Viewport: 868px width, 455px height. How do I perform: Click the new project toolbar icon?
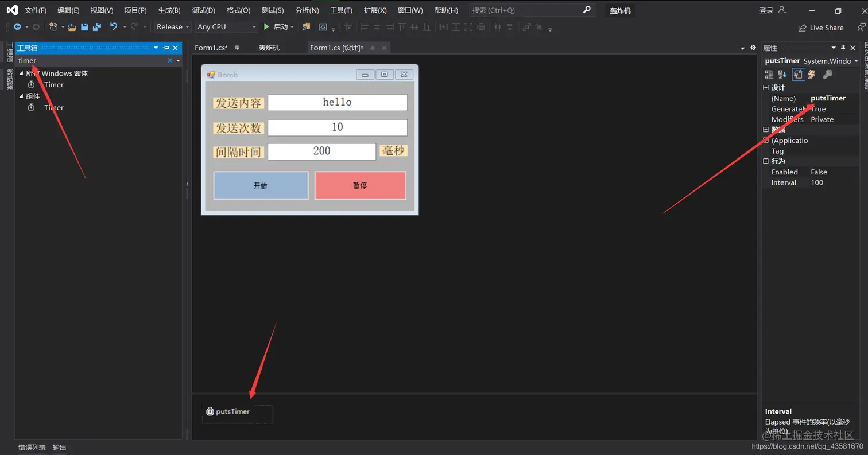53,27
